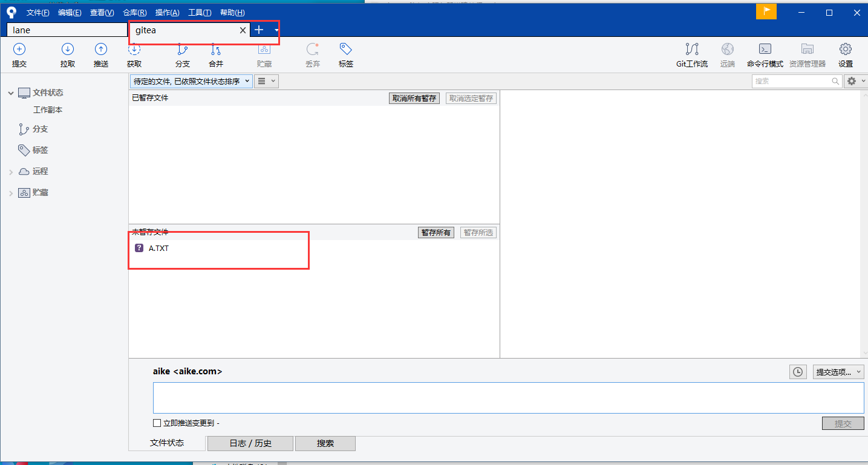Click the 合并 (Merge) toolbar icon
This screenshot has height=465, width=868.
pyautogui.click(x=216, y=50)
